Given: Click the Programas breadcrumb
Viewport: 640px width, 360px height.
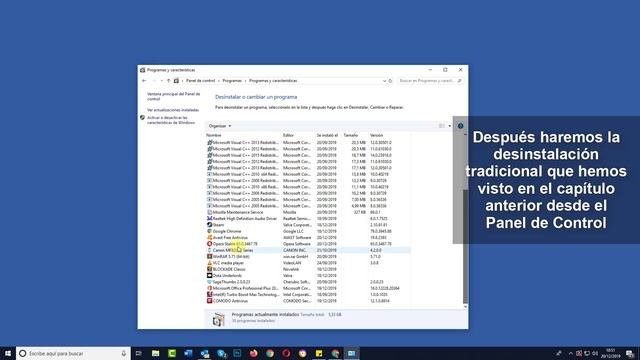Looking at the screenshot, I should (x=232, y=81).
